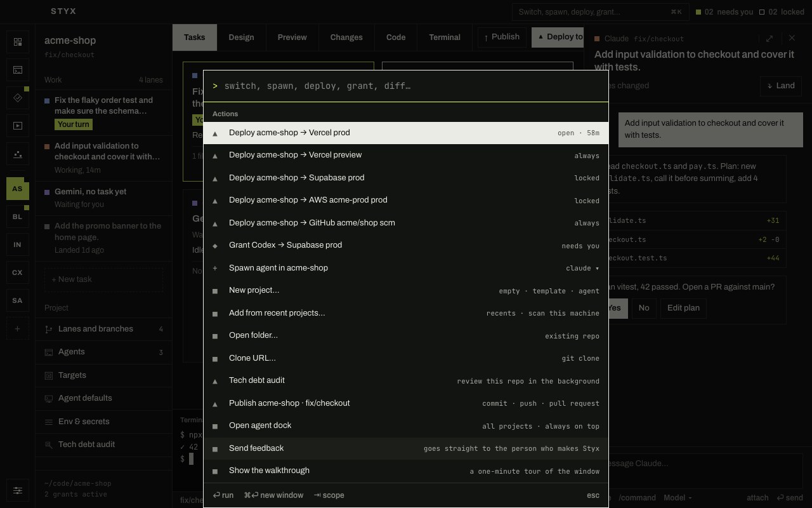Open the diamond checkmark icon in the left rail

[x=18, y=98]
